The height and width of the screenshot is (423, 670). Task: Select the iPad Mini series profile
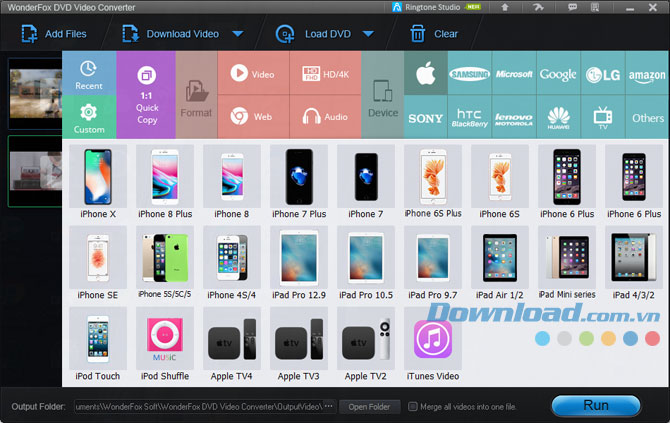point(567,263)
